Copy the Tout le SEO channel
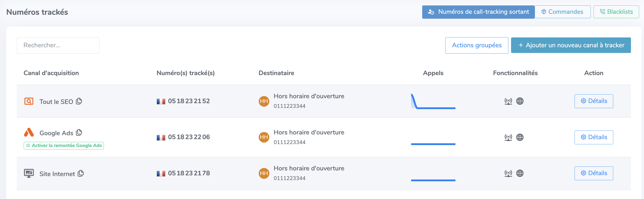Screen dimensions: 644x199 pyautogui.click(x=79, y=101)
